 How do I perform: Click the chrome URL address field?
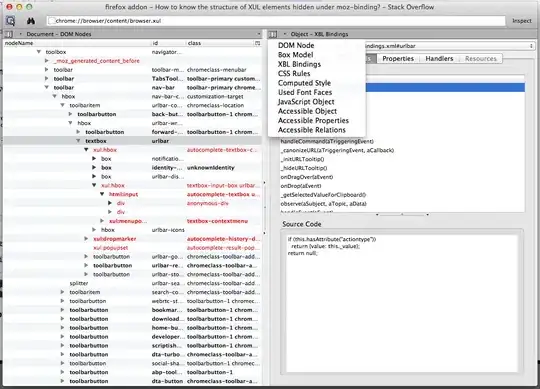pos(276,21)
